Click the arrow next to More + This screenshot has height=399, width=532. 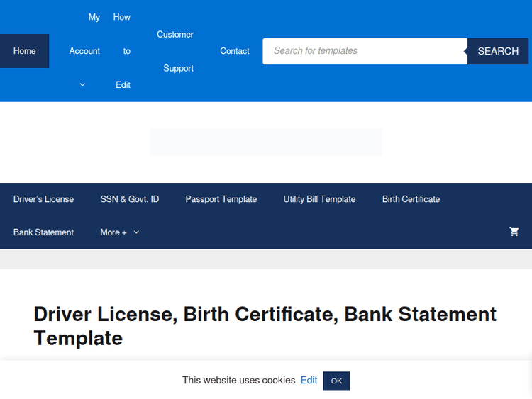click(x=136, y=232)
